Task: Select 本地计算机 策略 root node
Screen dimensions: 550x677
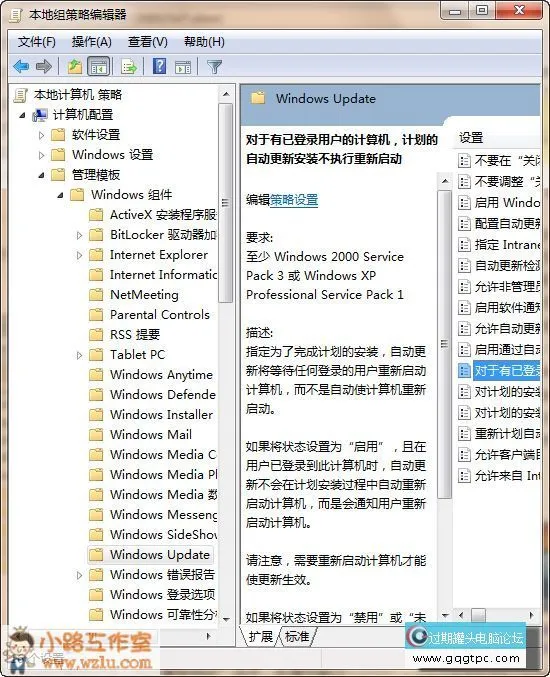Action: (x=68, y=95)
